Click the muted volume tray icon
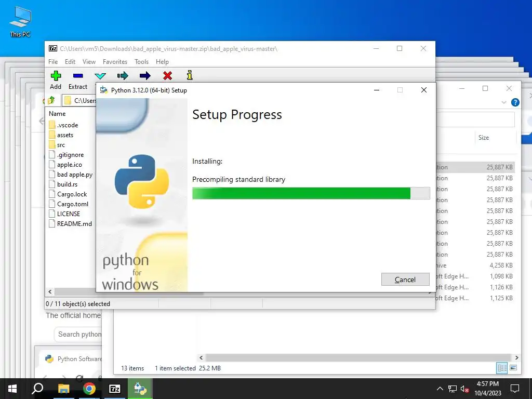532x399 pixels. tap(465, 389)
